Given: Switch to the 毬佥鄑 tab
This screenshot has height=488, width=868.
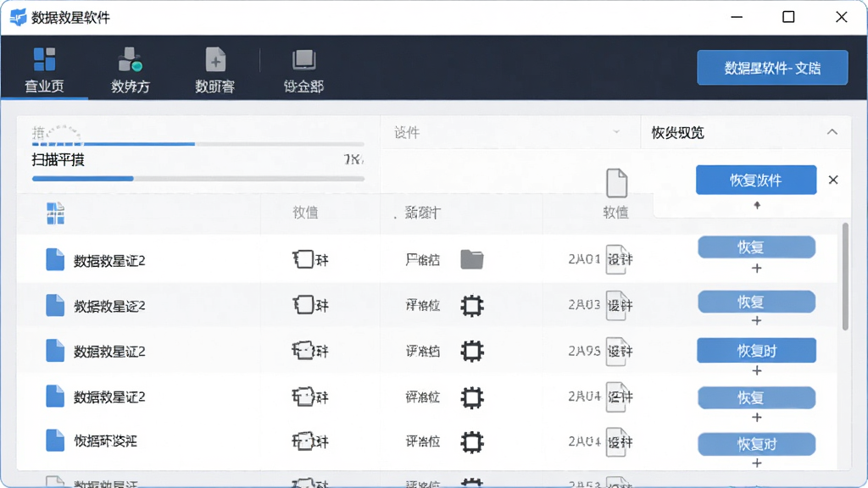Looking at the screenshot, I should pos(303,69).
